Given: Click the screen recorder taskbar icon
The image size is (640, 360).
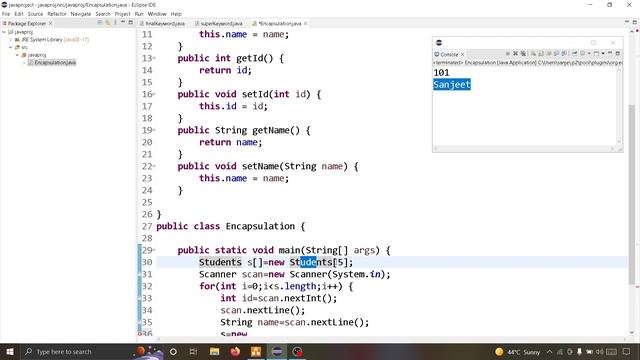Looking at the screenshot, I should point(298,351).
